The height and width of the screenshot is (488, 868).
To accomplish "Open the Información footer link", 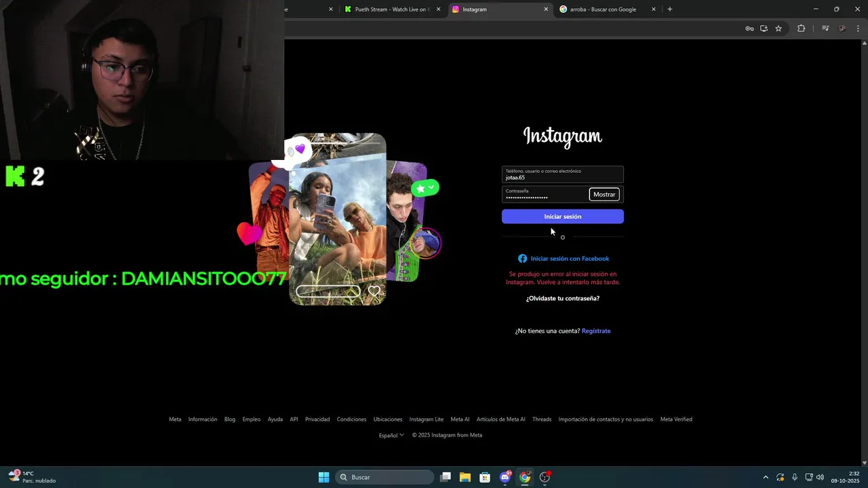I will coord(203,419).
